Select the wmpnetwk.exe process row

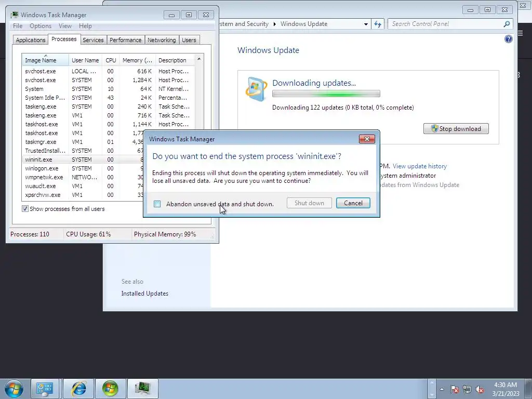click(83, 177)
